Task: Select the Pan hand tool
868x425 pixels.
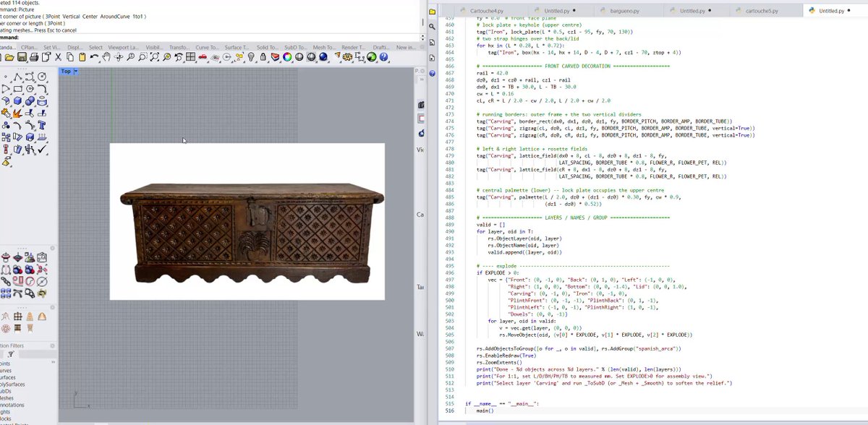Action: coord(106,57)
